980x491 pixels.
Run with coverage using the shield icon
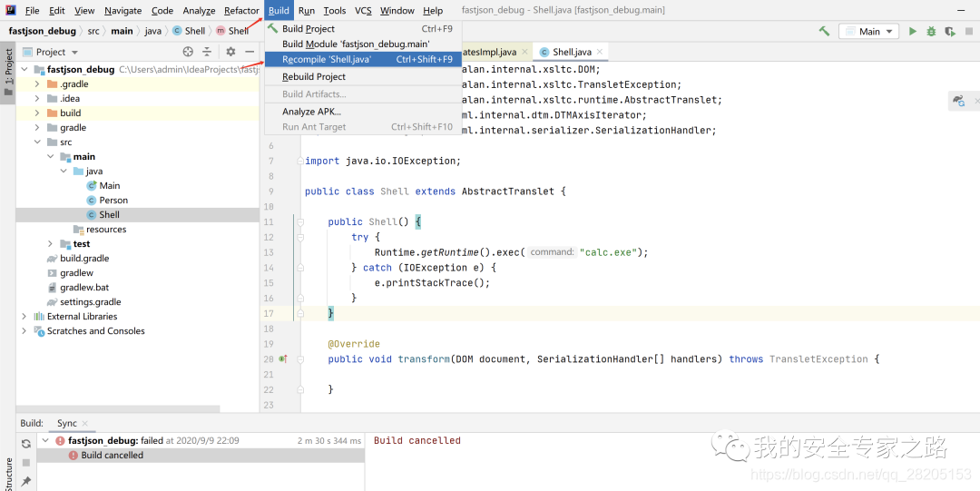[950, 31]
